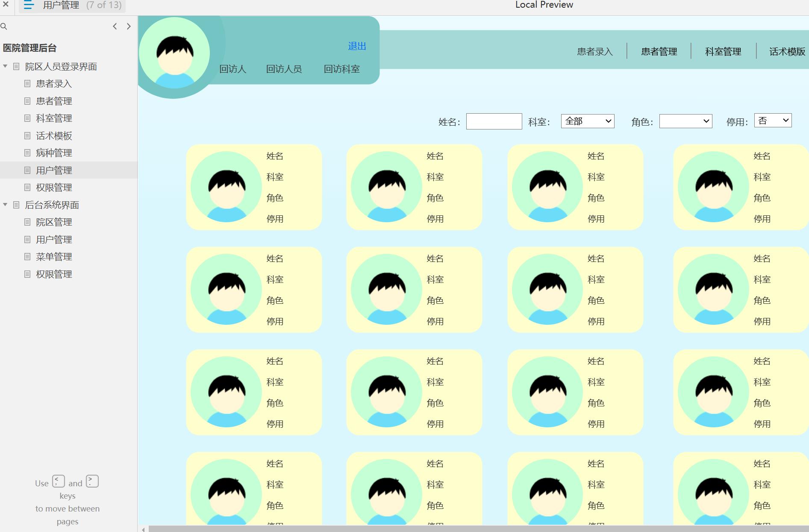Viewport: 809px width, 532px height.
Task: Click page icon next to 科室管理 in sidebar
Action: point(27,118)
